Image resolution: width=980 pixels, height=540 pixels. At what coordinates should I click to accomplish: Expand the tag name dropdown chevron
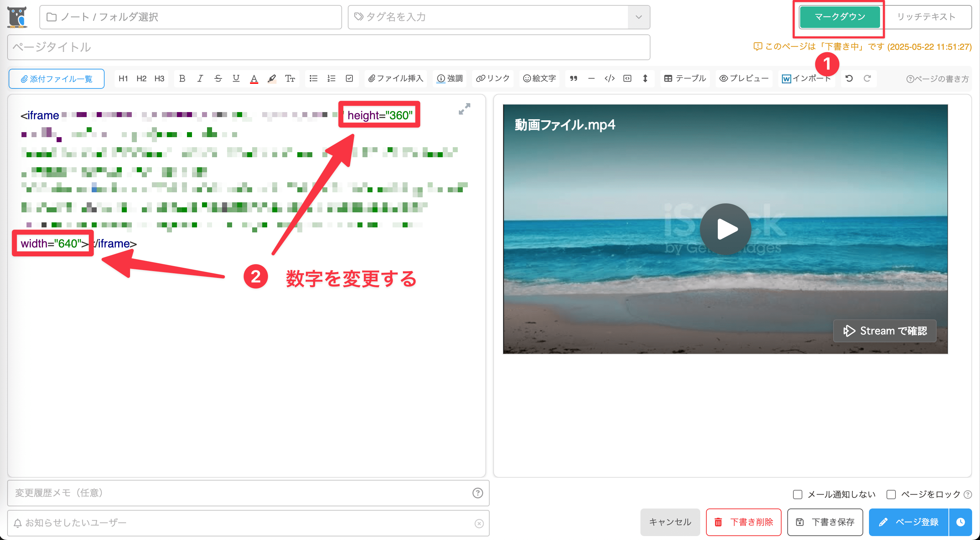pyautogui.click(x=638, y=17)
